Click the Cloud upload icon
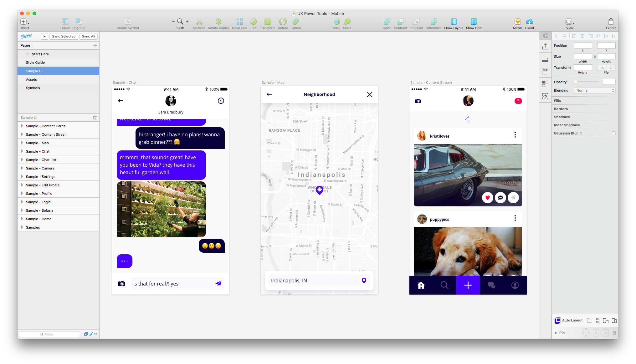 point(529,22)
